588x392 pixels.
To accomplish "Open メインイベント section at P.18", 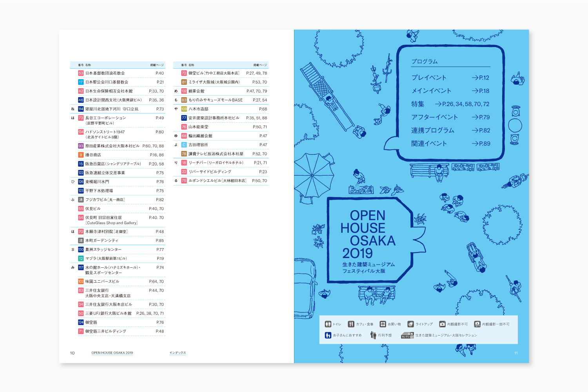I will (x=450, y=91).
